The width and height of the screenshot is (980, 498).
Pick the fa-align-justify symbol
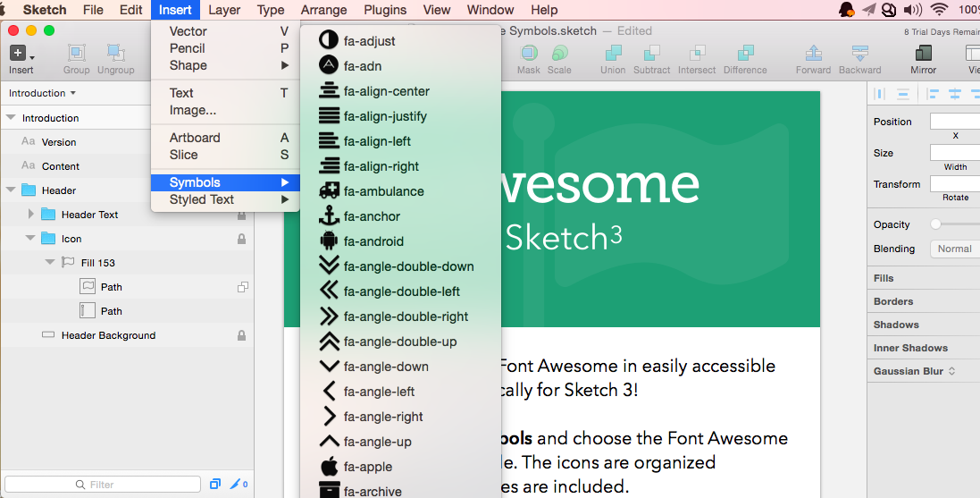[400, 115]
